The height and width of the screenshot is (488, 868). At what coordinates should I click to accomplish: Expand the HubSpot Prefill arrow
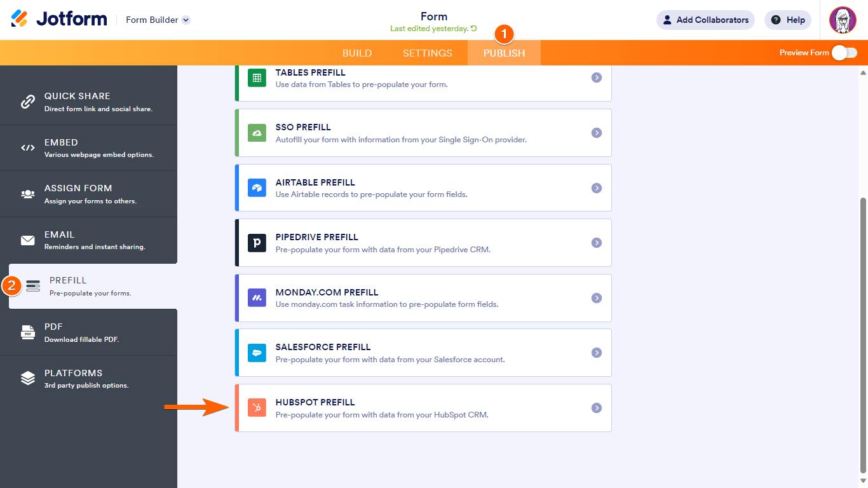tap(596, 408)
